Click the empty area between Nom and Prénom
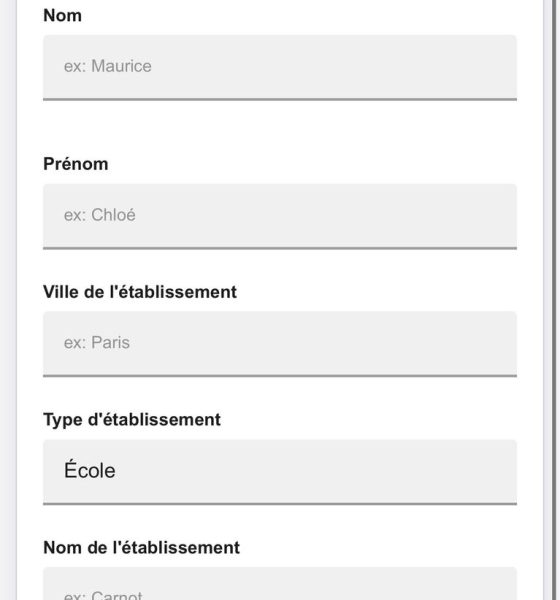Image resolution: width=560 pixels, height=600 pixels. [x=280, y=128]
